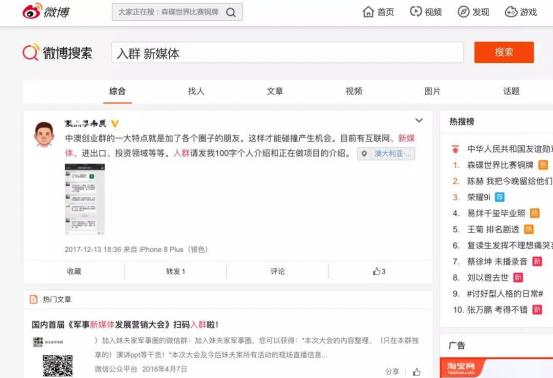Viewport: 553px width, 378px height.
Task: Click 评论 under the post
Action: click(x=278, y=271)
